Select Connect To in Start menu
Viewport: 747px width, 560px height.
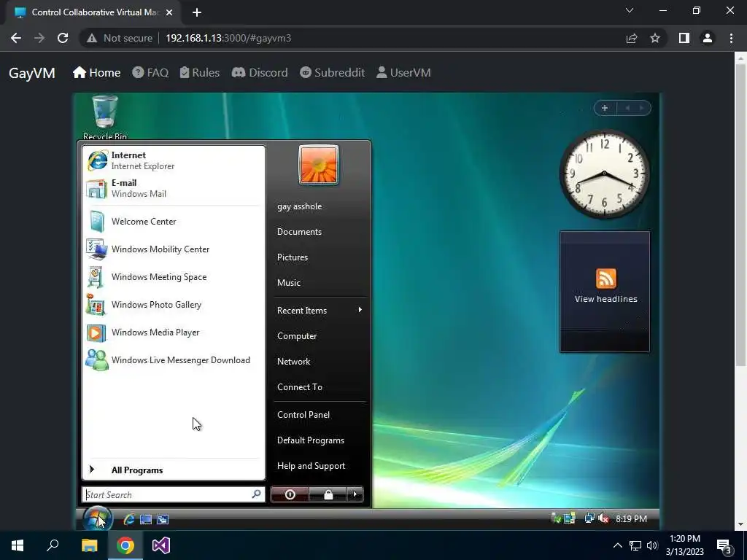tap(300, 387)
